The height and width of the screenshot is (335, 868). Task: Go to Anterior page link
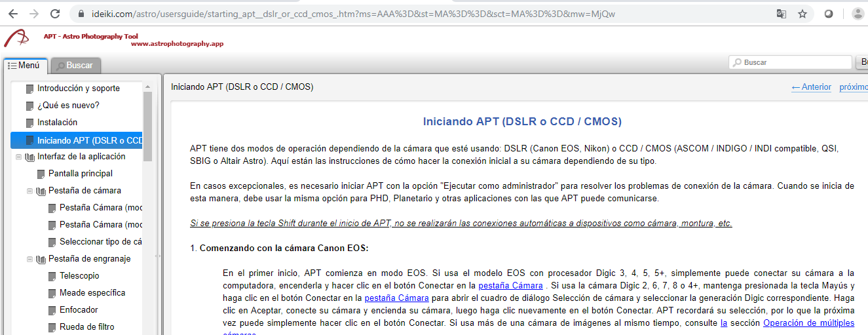pos(811,87)
